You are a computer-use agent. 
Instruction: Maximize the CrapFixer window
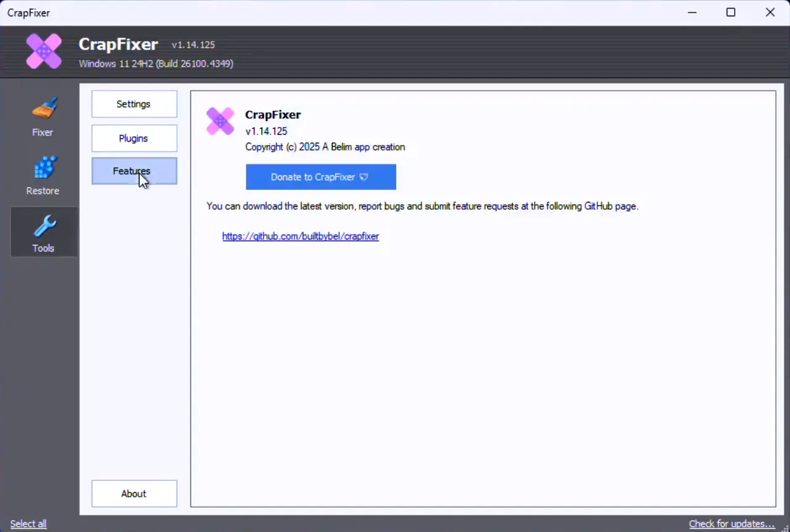731,12
